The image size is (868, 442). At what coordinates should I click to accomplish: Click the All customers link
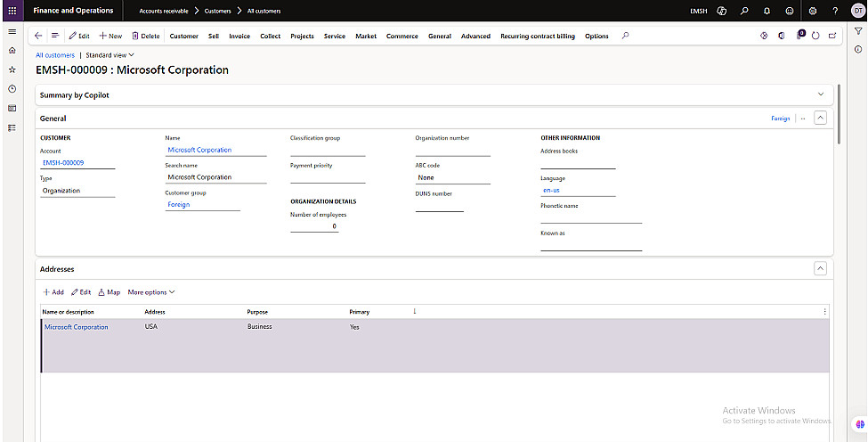[55, 55]
